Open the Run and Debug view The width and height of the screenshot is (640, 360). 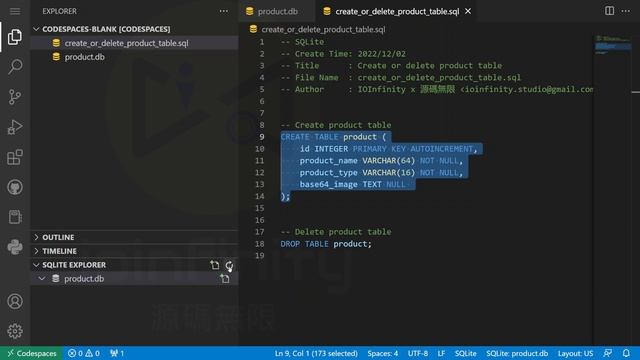pos(15,127)
